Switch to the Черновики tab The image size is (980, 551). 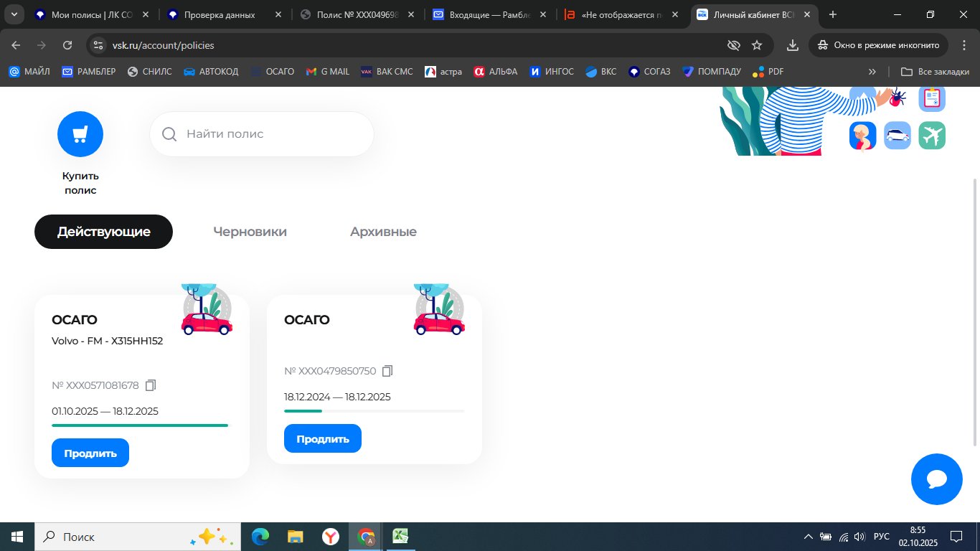(x=250, y=232)
